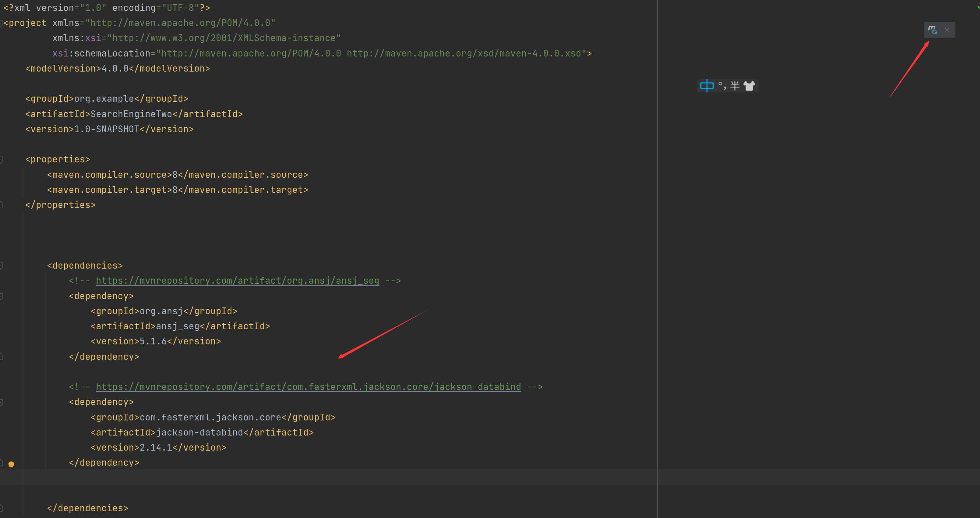Toggle IME punctuation mode button
This screenshot has width=980, height=518.
point(722,86)
